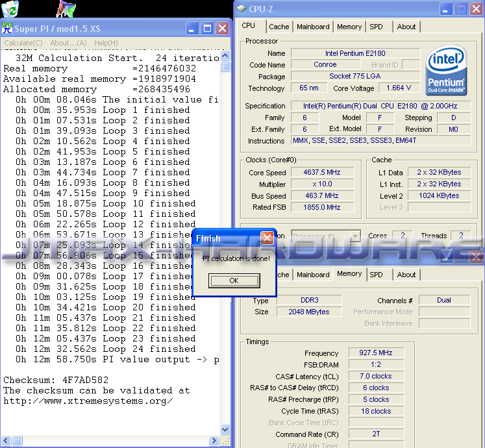
Task: Click the Instructions field MMX, SSE list
Action: [x=380, y=140]
